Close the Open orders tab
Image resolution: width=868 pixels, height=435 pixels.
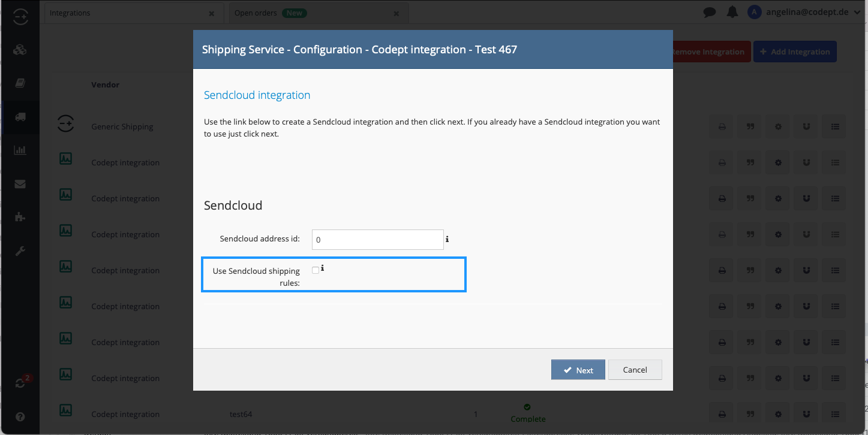tap(396, 13)
